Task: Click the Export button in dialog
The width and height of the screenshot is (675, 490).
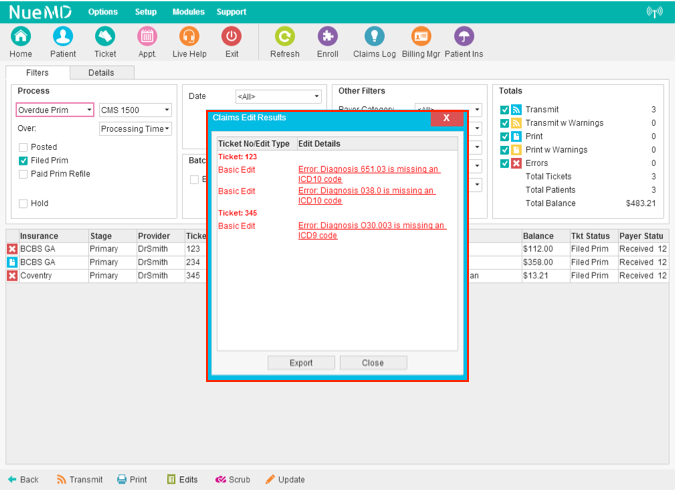Action: [301, 363]
